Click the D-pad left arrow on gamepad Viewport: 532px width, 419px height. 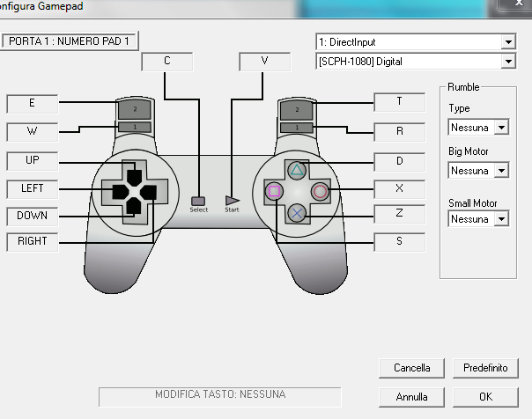[121, 192]
